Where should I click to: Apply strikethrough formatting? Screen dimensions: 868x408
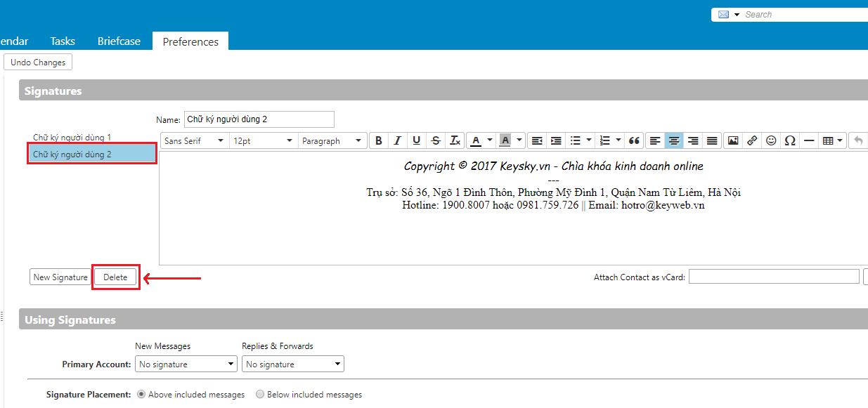pos(436,140)
